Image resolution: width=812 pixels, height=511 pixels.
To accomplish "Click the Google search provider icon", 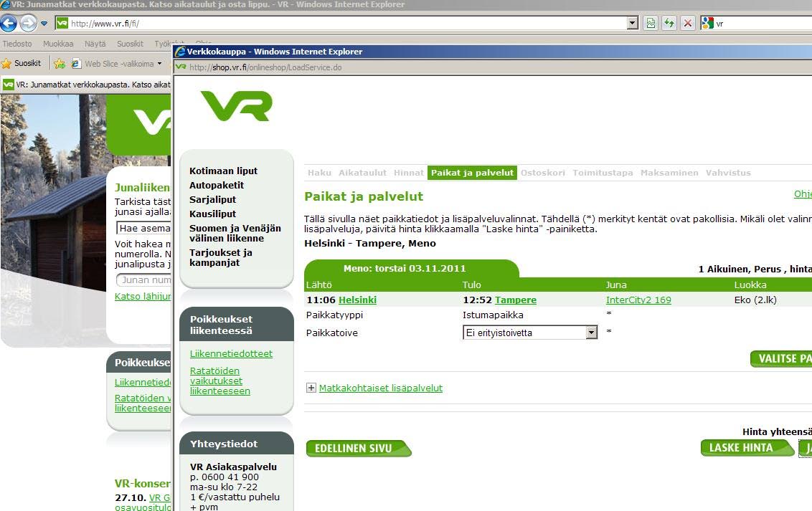I will [x=707, y=23].
